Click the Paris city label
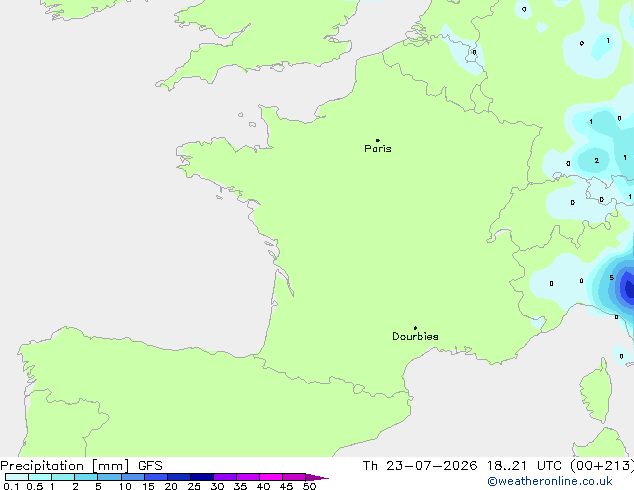Image resolution: width=634 pixels, height=490 pixels. (378, 148)
